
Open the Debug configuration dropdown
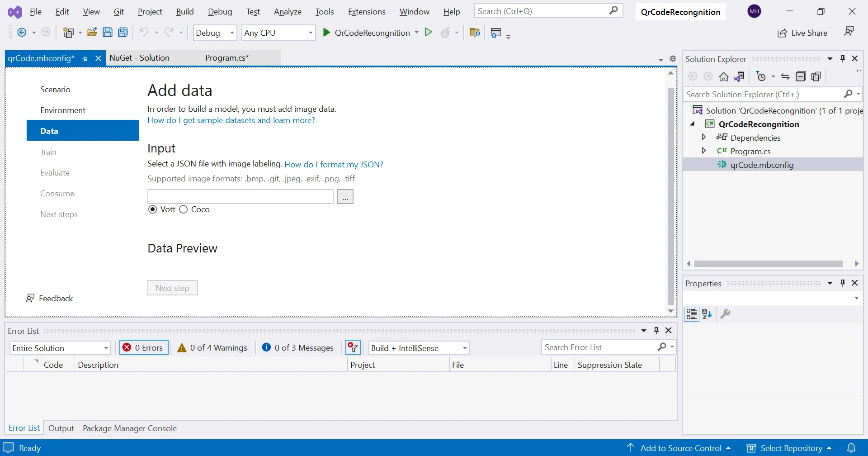[215, 33]
